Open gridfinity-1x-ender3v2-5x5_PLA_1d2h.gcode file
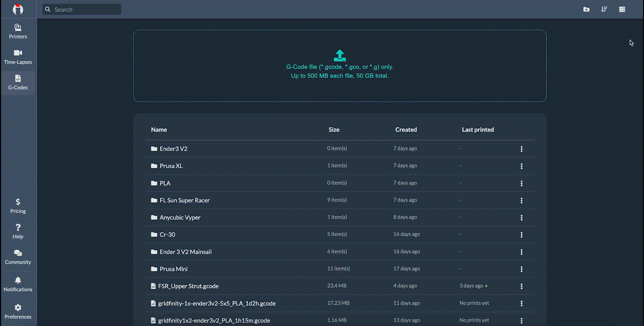The height and width of the screenshot is (326, 644). click(x=217, y=303)
